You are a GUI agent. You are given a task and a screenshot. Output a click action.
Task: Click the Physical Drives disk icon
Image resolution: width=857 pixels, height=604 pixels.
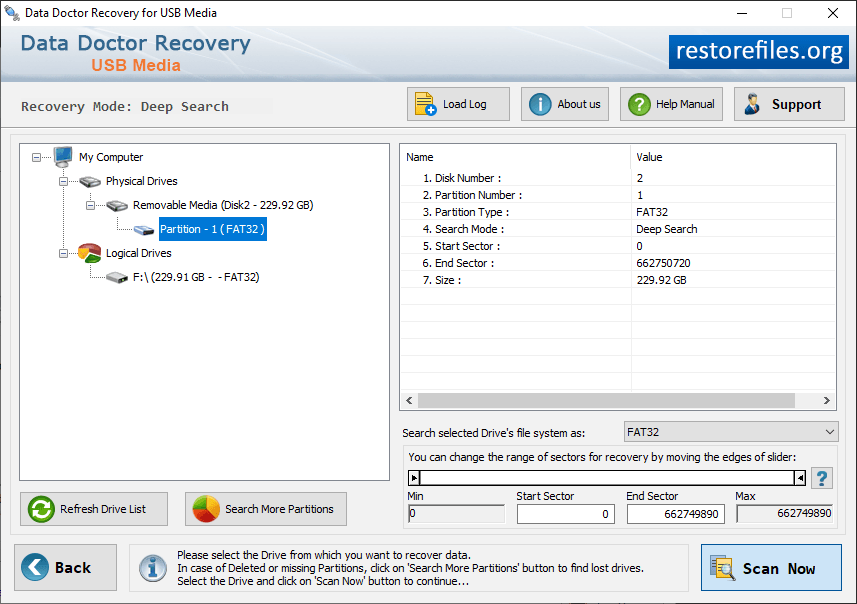(x=90, y=181)
